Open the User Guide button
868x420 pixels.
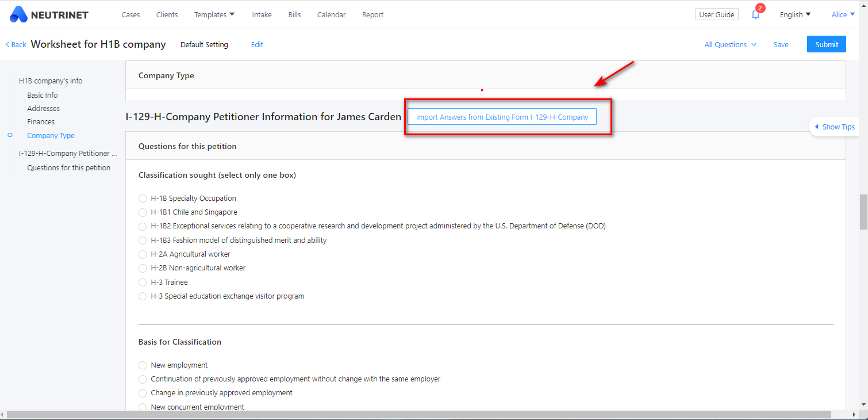[x=716, y=14]
